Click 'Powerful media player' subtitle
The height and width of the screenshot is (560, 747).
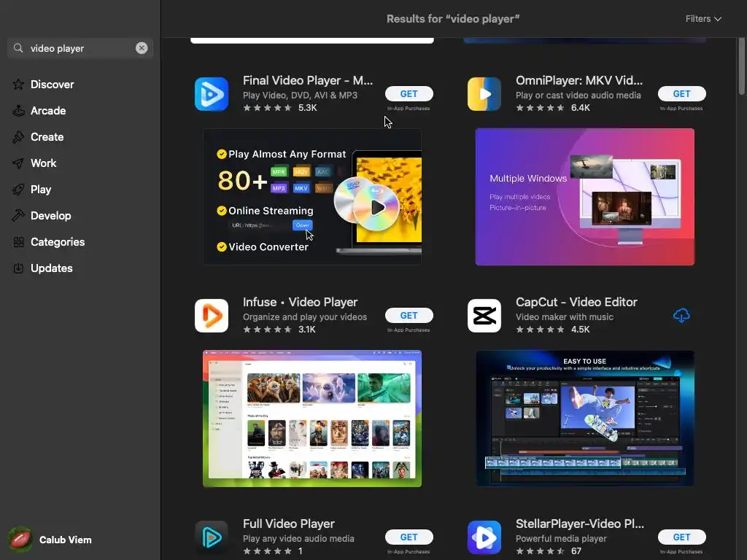[x=561, y=539]
